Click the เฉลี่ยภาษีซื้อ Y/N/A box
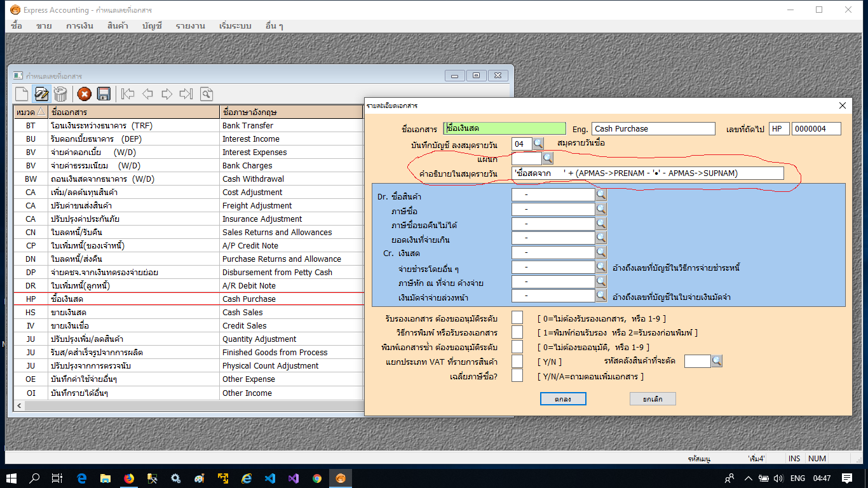Viewport: 868px width, 488px height. point(517,376)
